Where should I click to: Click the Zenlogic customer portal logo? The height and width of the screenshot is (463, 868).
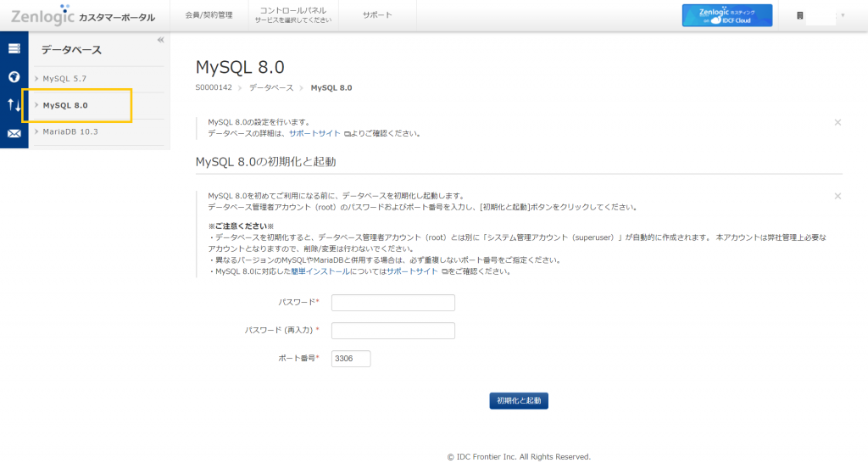(x=82, y=15)
